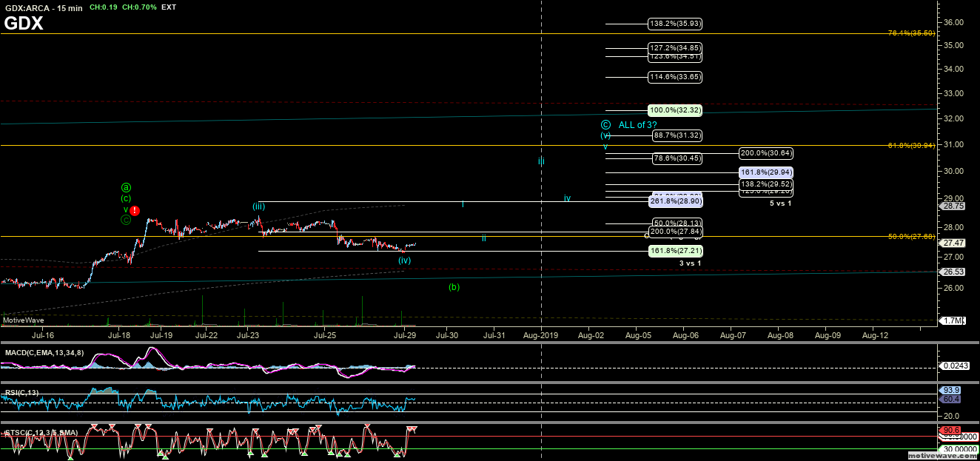This screenshot has width=980, height=461.
Task: Click the stochastic value 90.6 tag
Action: point(951,431)
